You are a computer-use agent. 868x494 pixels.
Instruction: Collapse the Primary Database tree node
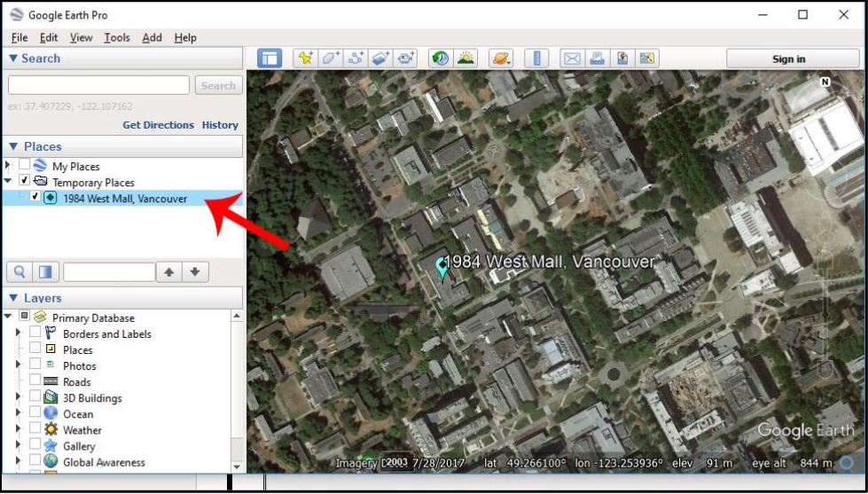click(7, 317)
